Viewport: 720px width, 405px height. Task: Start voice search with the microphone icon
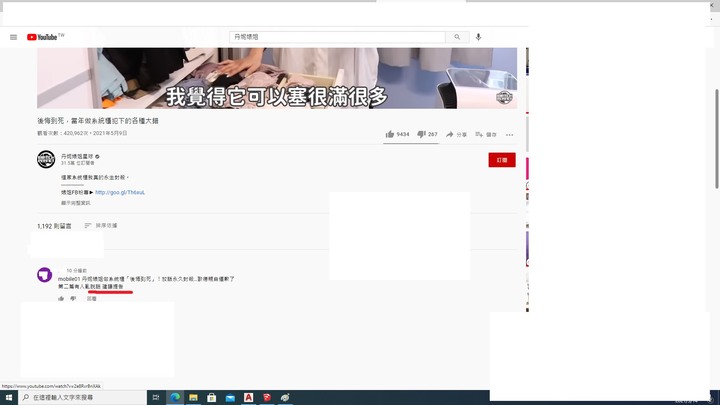(478, 37)
